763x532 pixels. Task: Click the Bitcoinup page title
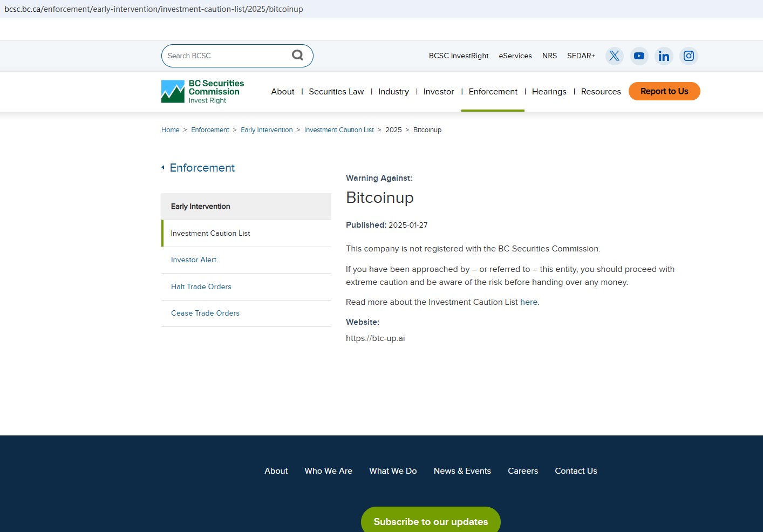coord(380,197)
